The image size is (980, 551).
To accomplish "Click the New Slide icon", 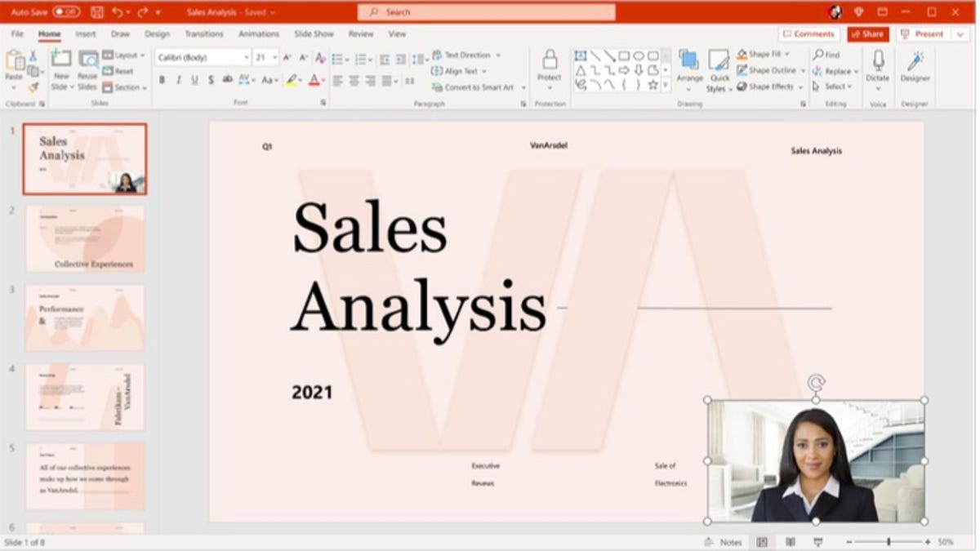I will (60, 60).
